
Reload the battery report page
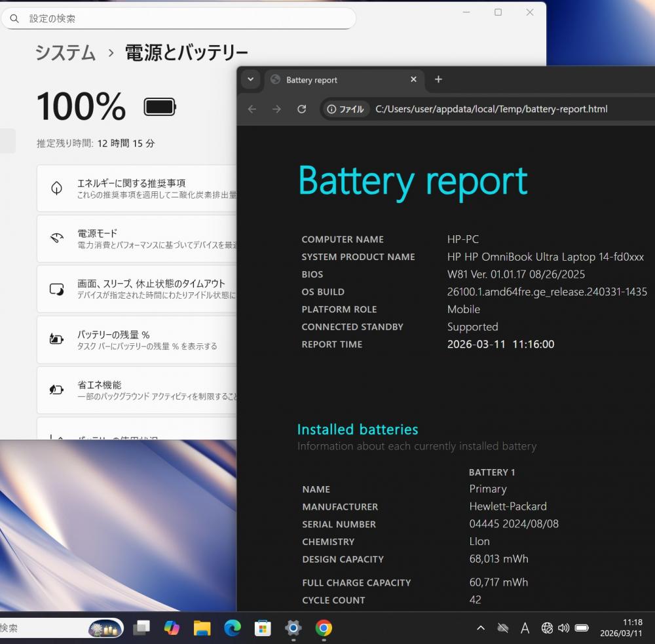301,109
